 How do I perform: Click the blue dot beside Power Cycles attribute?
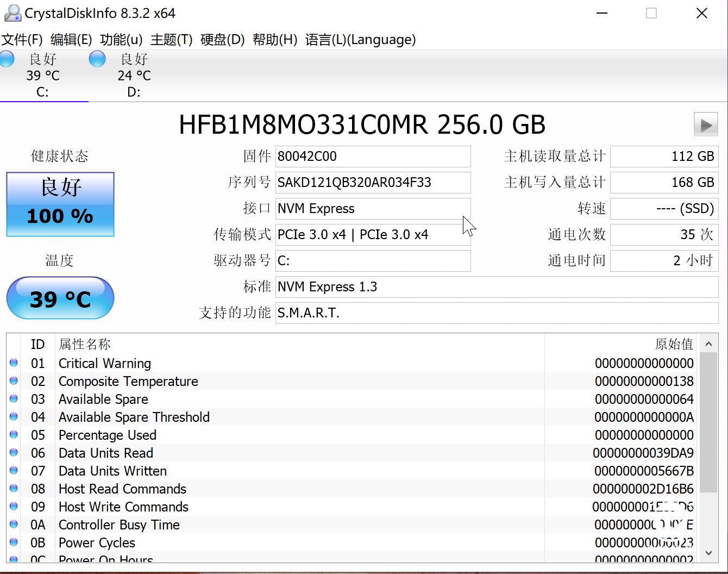(13, 542)
